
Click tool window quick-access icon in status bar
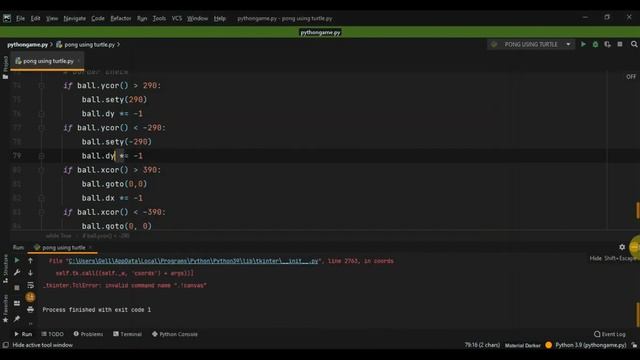[x=5, y=345]
